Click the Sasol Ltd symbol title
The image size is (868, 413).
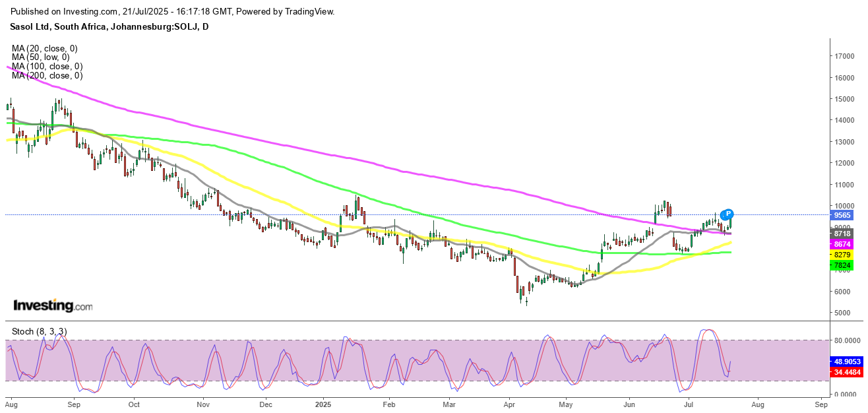coord(105,26)
